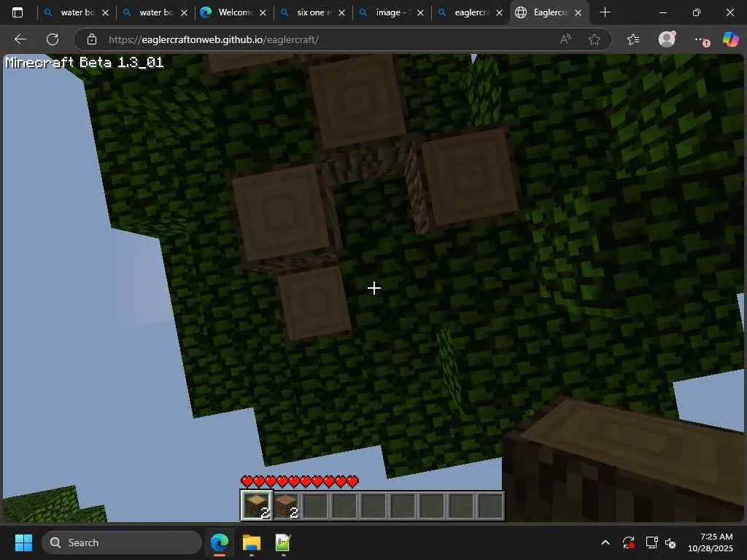Go back to previous page

20,39
